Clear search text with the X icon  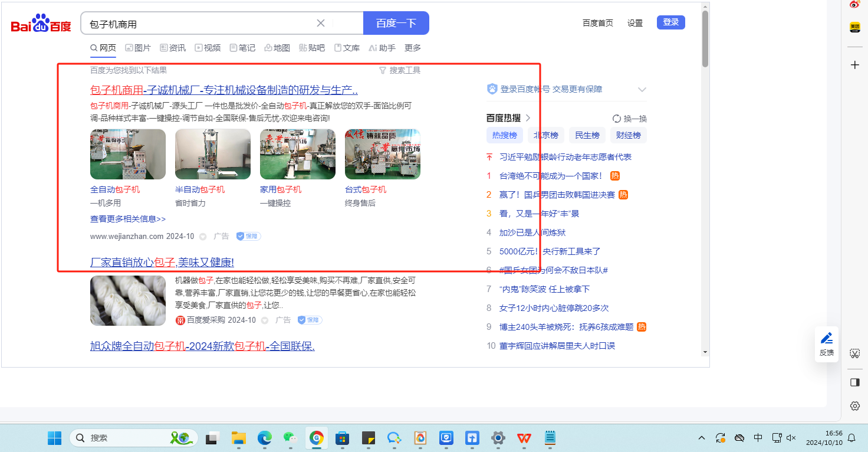pos(321,24)
